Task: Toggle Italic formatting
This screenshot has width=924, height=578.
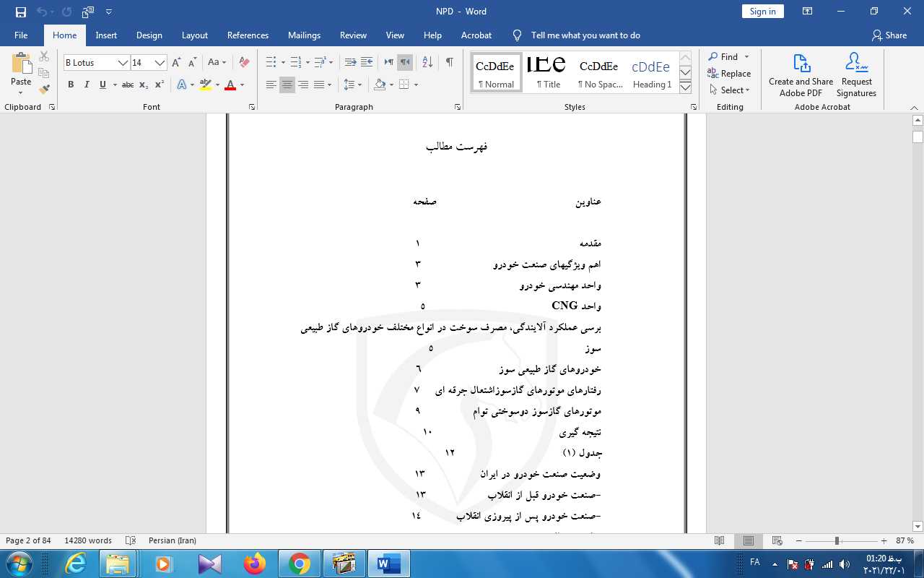Action: [87, 85]
